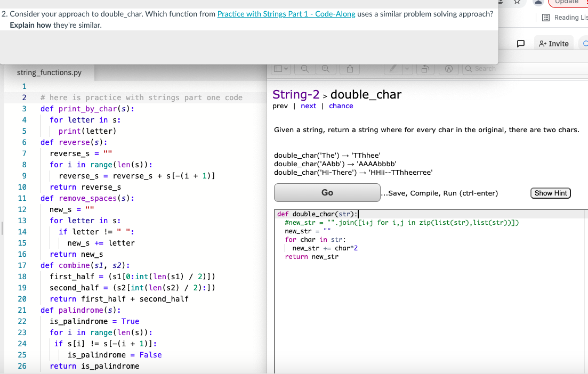Click the Share icon in Preview toolbar
Viewport: 588px width, 374px height.
click(x=350, y=69)
